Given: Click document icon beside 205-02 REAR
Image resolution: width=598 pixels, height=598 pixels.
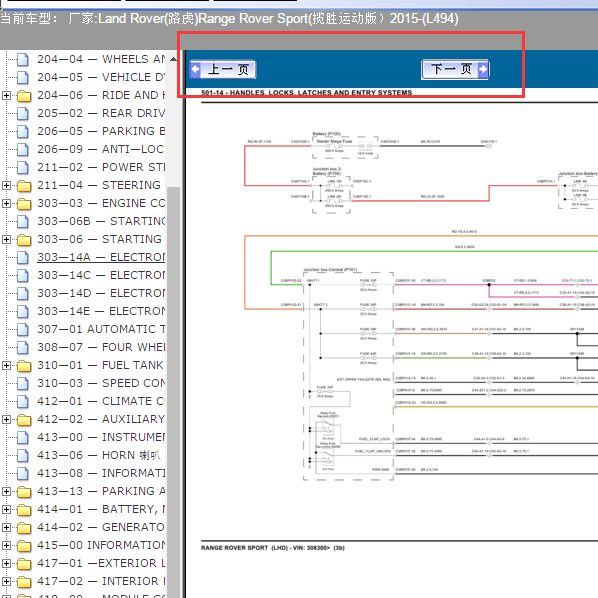Looking at the screenshot, I should [23, 114].
